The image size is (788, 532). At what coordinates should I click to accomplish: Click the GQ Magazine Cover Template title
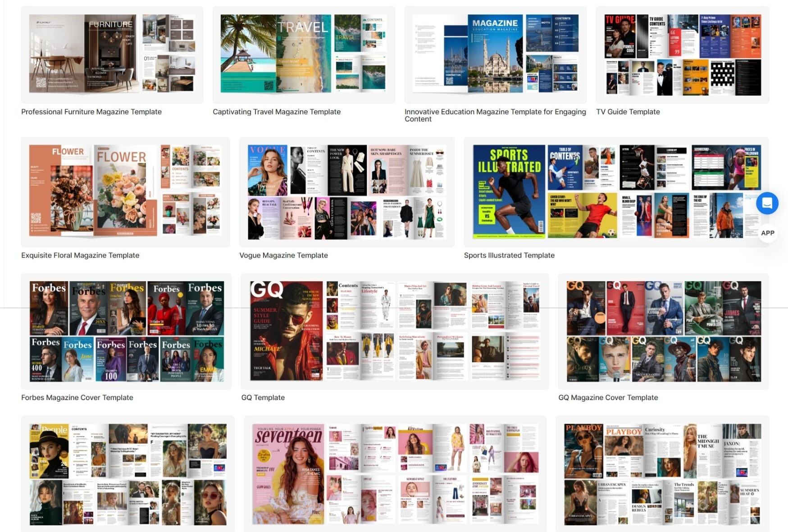(x=608, y=397)
